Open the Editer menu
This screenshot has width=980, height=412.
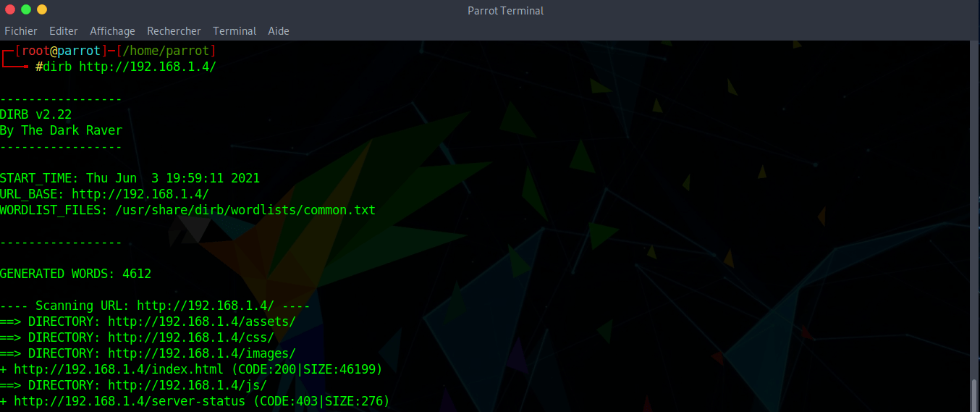click(x=64, y=31)
